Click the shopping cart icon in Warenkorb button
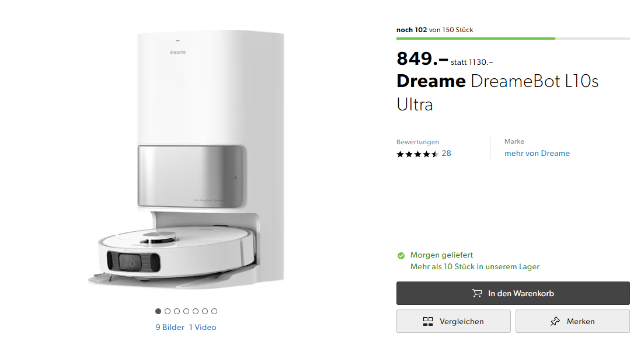The image size is (644, 351). 477,293
